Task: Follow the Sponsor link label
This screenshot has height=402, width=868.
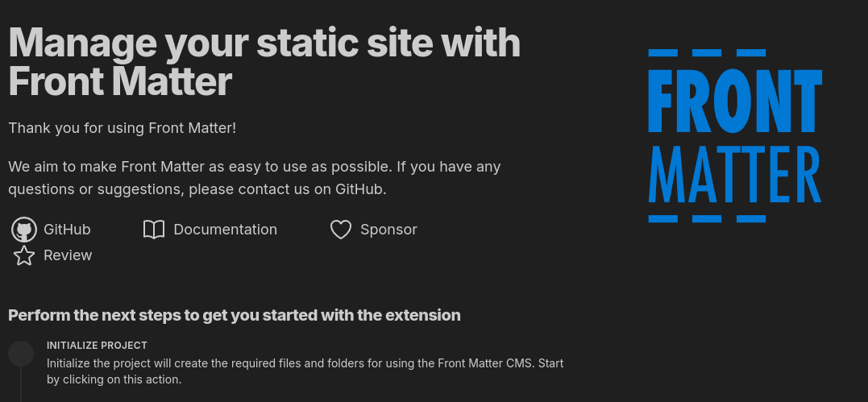Action: point(388,230)
